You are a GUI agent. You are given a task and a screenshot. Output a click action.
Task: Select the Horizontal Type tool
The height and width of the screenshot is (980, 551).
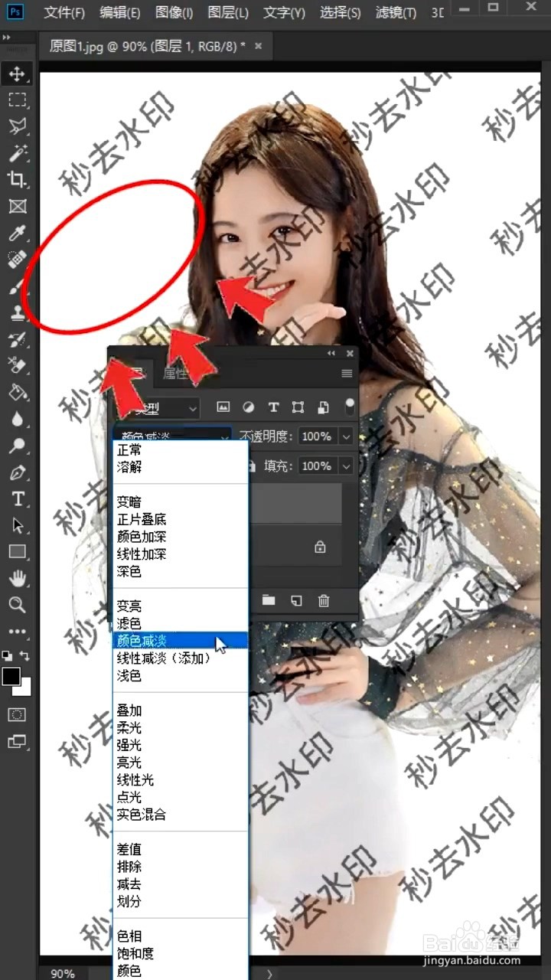[x=17, y=499]
